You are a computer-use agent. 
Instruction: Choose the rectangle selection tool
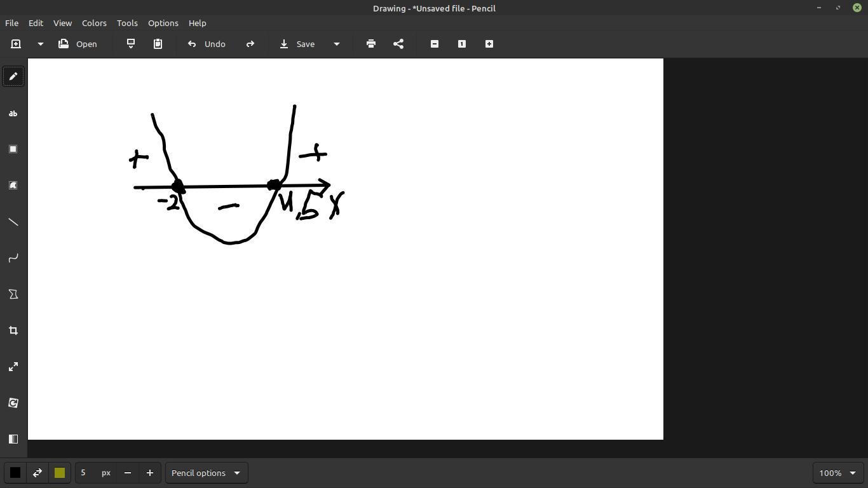13,149
